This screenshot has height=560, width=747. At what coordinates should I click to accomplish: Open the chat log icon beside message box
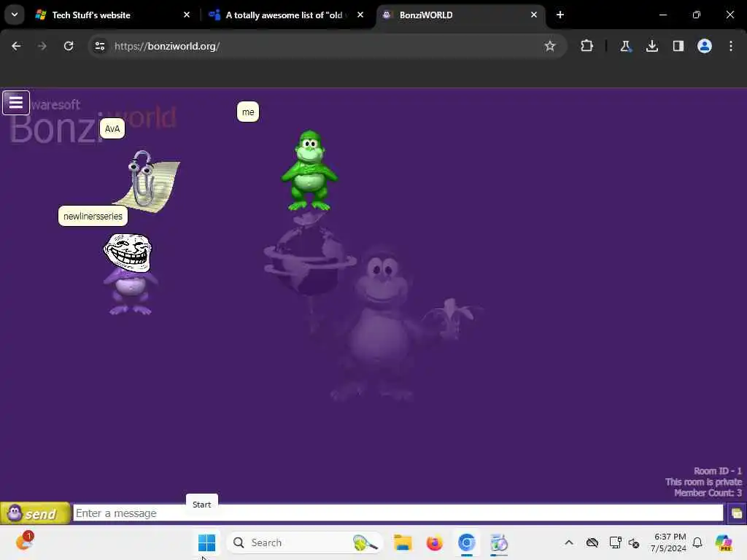tap(737, 513)
